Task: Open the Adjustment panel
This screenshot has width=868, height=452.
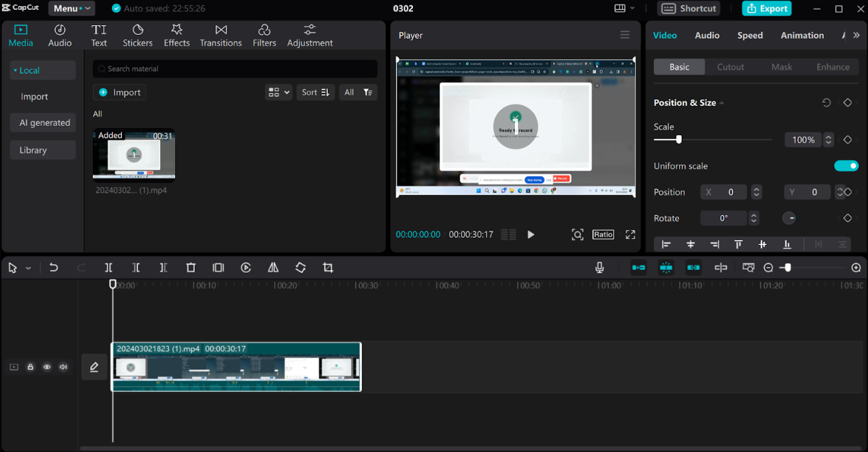Action: (310, 36)
